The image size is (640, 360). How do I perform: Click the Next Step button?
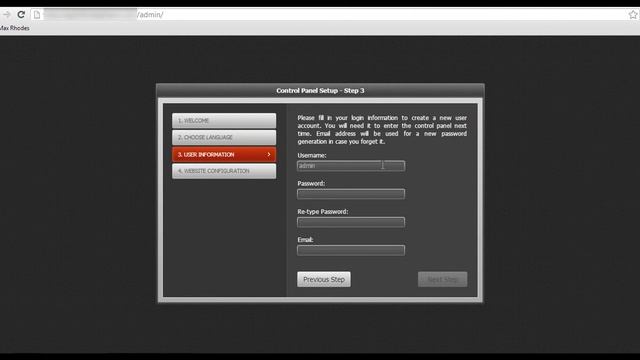pos(442,280)
